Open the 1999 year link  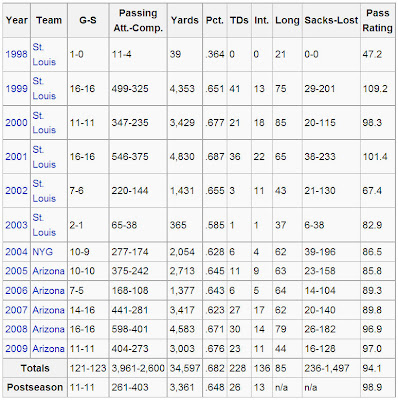(x=16, y=89)
